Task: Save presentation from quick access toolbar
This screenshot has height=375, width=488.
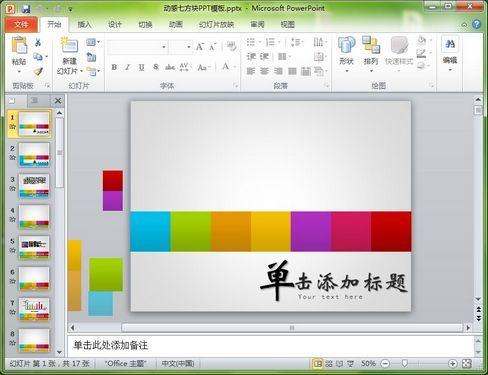Action: point(26,9)
